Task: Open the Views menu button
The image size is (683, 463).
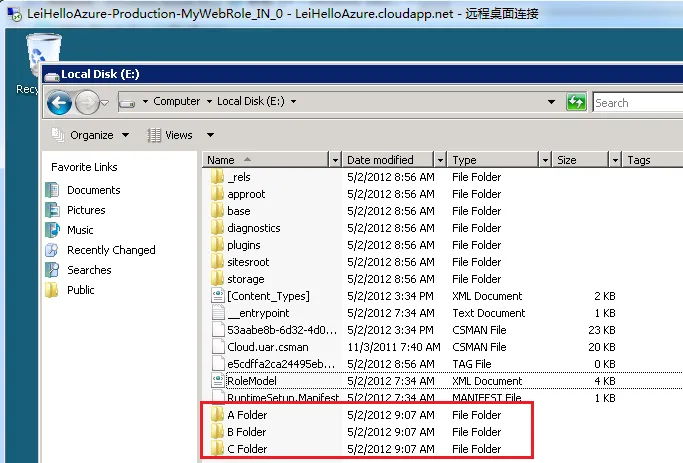Action: 170,135
